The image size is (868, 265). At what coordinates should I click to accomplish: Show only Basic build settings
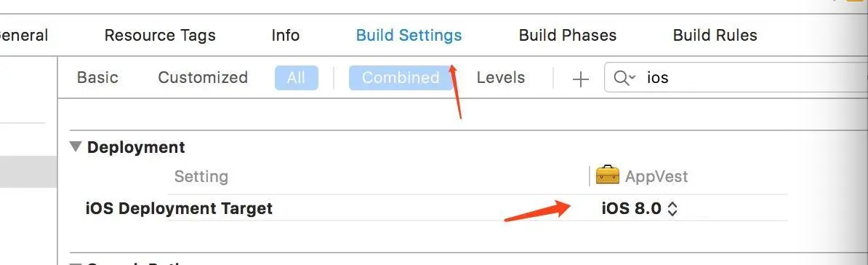(97, 78)
